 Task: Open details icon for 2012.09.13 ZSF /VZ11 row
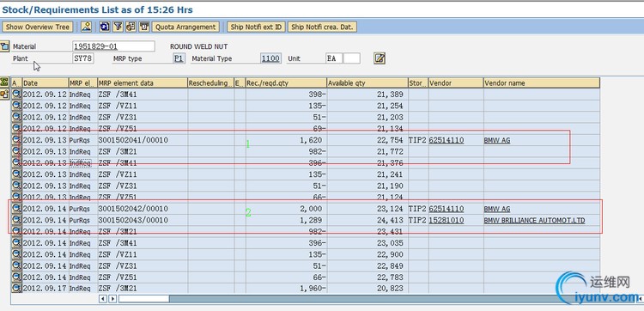point(16,174)
